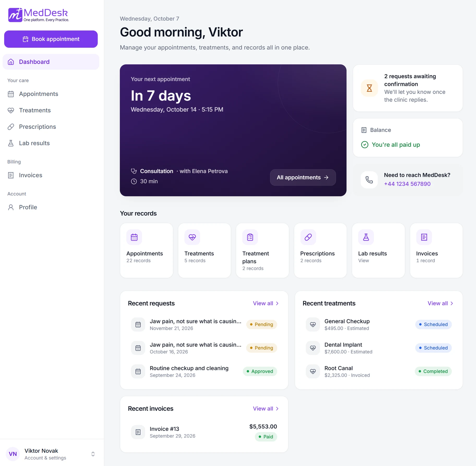The height and width of the screenshot is (466, 476).
Task: Click the Balance receipt icon
Action: [364, 130]
